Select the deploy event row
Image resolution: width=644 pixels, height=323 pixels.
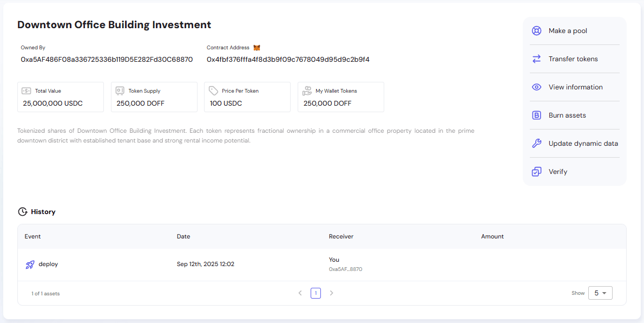click(216, 264)
